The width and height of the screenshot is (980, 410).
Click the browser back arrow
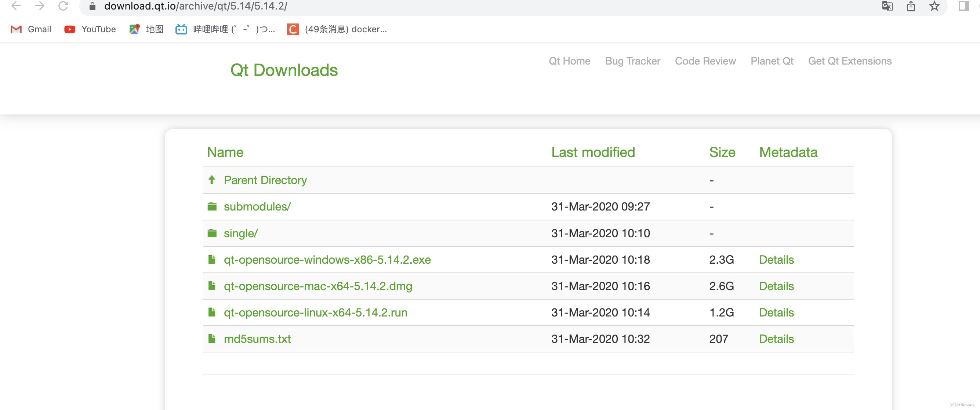click(x=16, y=6)
